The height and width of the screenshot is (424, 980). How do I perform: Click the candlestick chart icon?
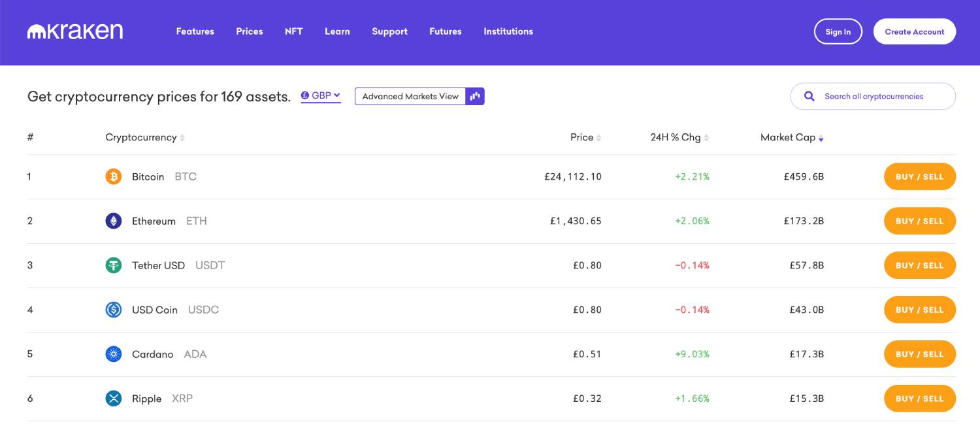[x=475, y=96]
